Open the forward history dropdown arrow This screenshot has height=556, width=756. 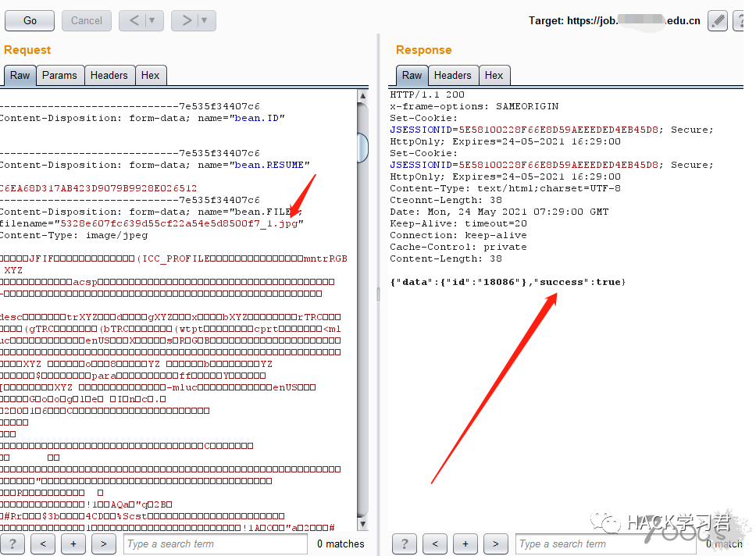(x=205, y=21)
